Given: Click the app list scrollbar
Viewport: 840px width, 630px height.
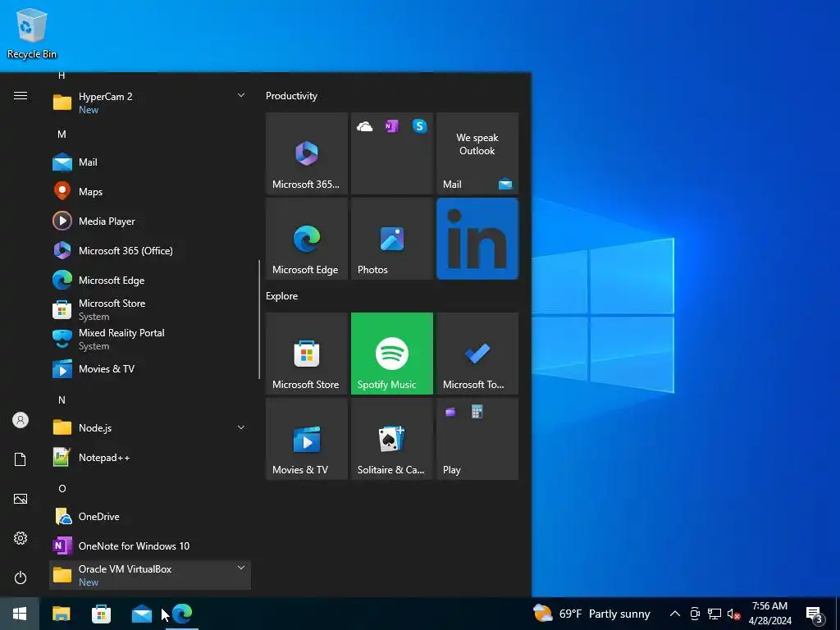Looking at the screenshot, I should pyautogui.click(x=259, y=319).
